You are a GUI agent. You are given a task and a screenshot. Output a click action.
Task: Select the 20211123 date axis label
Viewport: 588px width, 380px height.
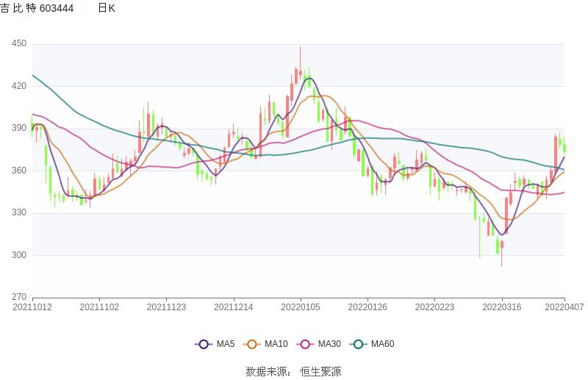(166, 306)
